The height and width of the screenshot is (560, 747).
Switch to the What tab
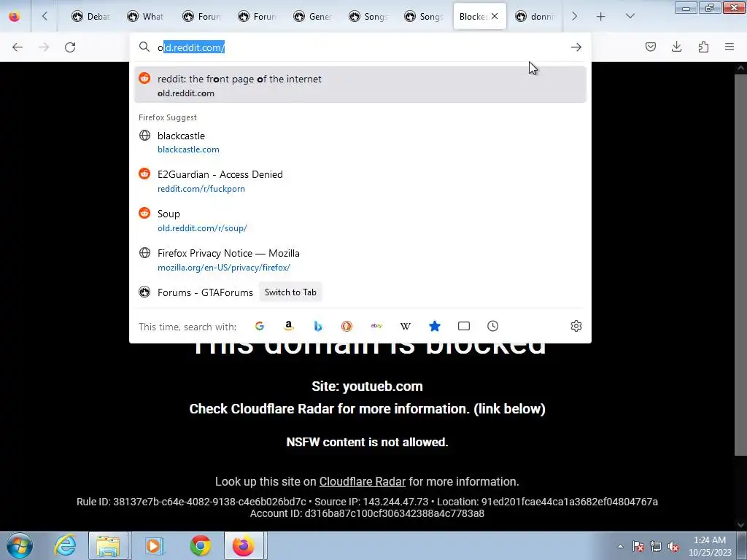tap(146, 17)
